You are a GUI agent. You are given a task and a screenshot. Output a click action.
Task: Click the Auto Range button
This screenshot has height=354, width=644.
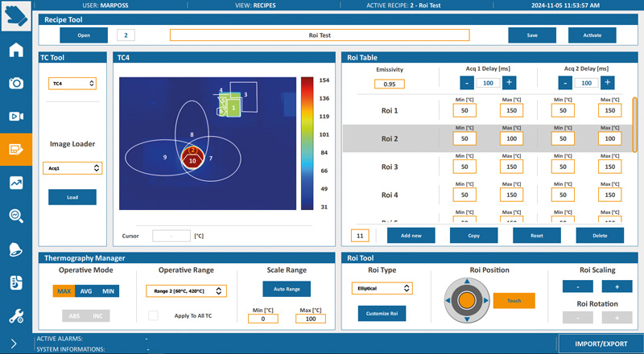coord(287,289)
